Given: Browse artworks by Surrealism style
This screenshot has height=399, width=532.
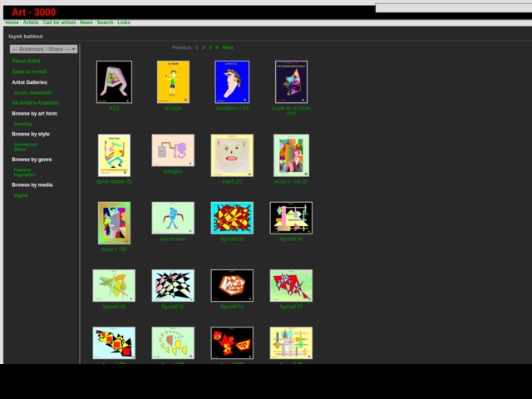Looking at the screenshot, I should (x=26, y=144).
